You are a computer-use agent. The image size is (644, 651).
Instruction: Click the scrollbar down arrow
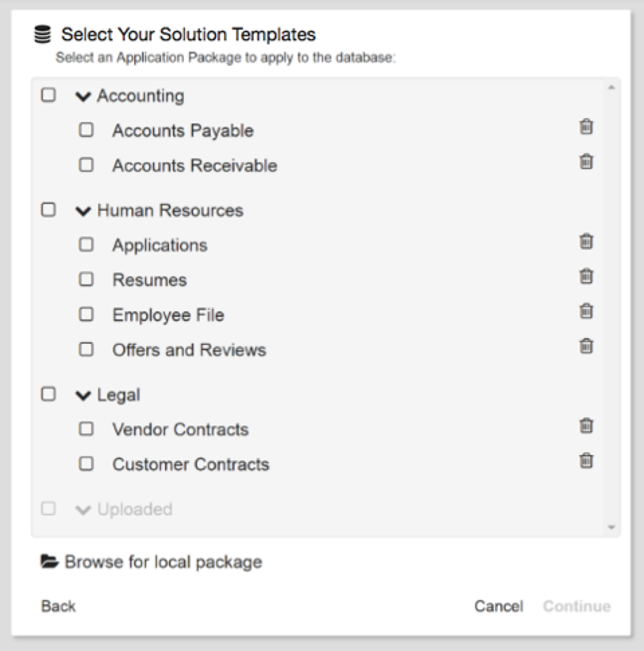(611, 528)
